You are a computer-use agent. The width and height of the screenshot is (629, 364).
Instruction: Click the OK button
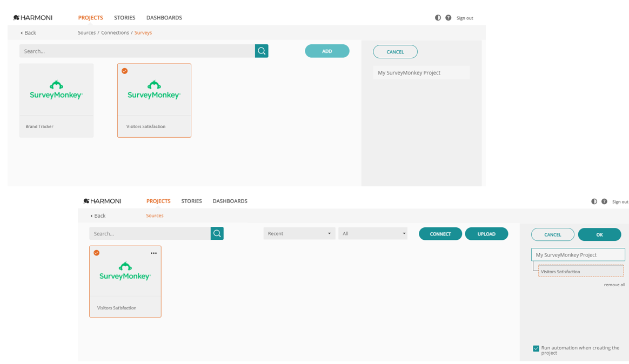[x=600, y=234]
